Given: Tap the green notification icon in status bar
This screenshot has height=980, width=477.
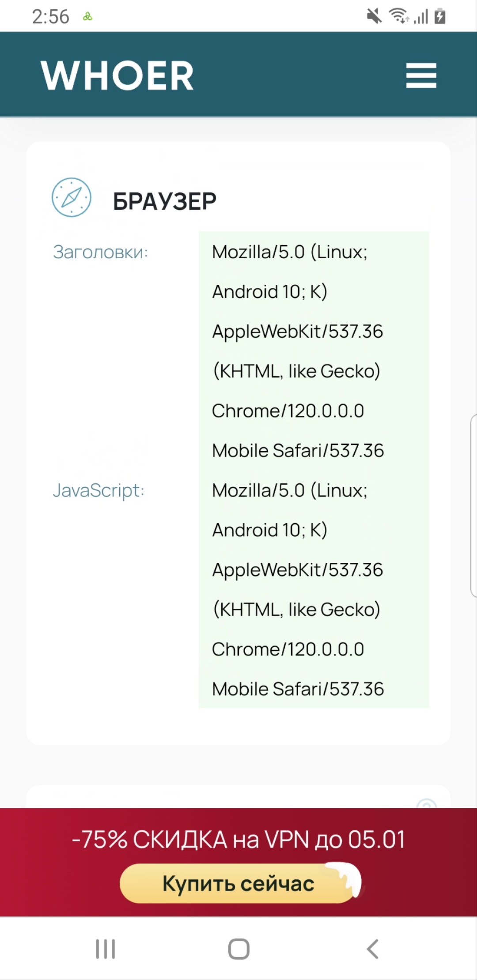Looking at the screenshot, I should 87,17.
